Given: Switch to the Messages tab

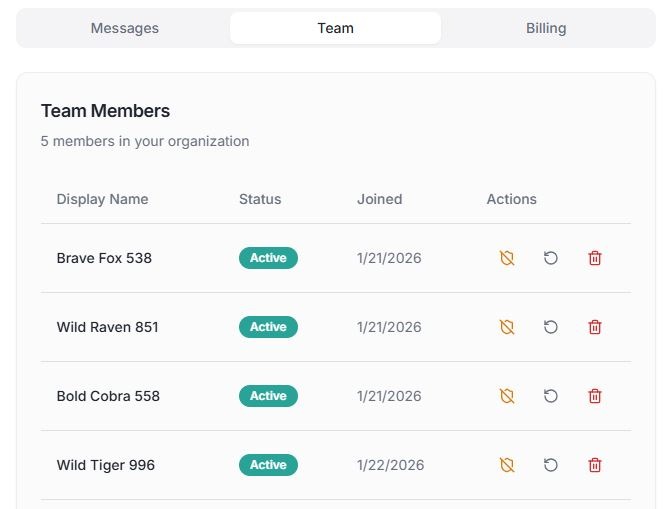Looking at the screenshot, I should 125,28.
